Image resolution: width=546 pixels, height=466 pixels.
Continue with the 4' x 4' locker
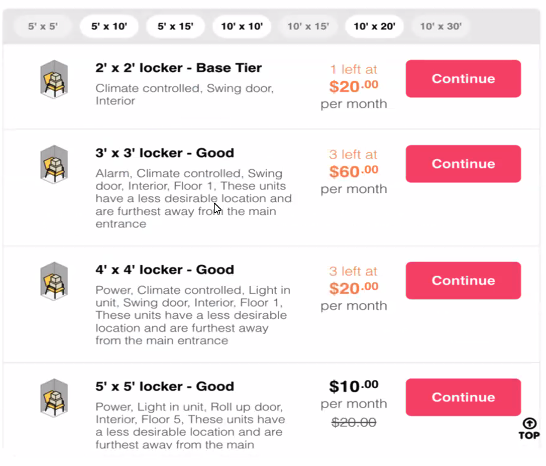463,280
